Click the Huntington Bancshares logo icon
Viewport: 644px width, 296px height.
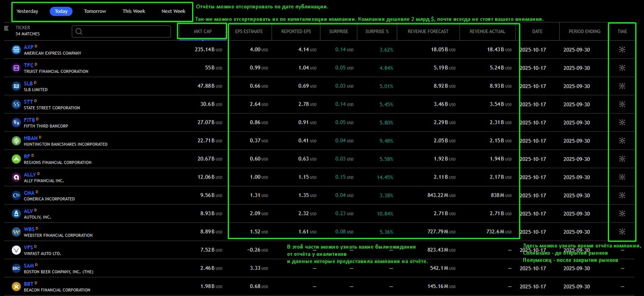(16, 141)
